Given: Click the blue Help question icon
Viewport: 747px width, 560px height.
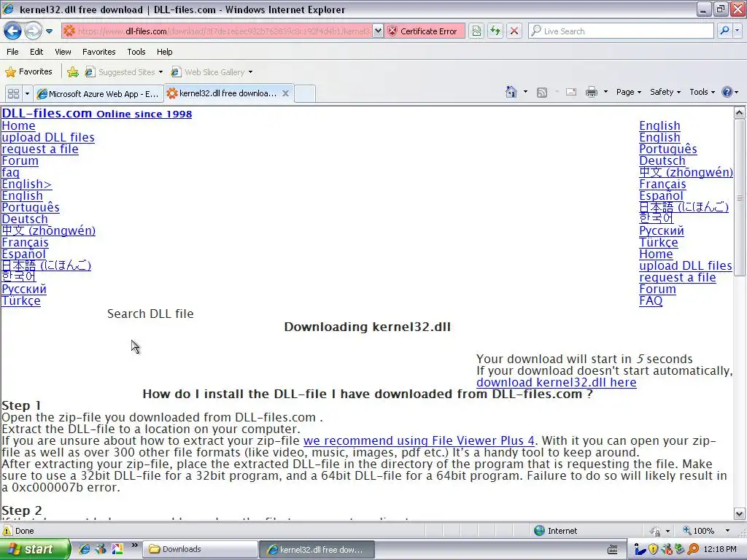Looking at the screenshot, I should coord(727,92).
